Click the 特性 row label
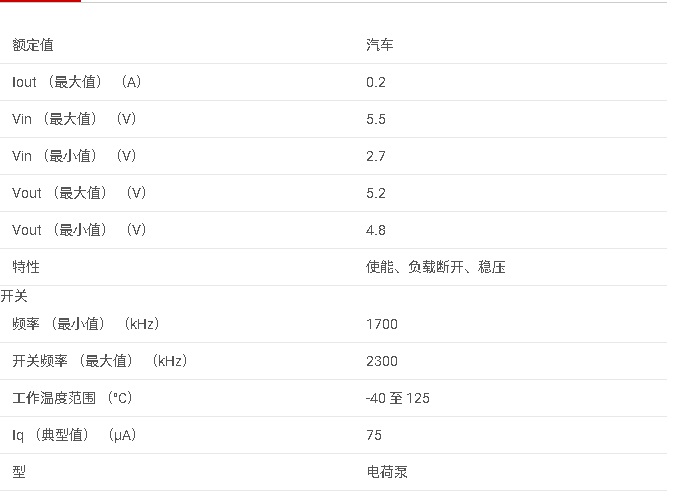673x491 pixels. tap(26, 267)
